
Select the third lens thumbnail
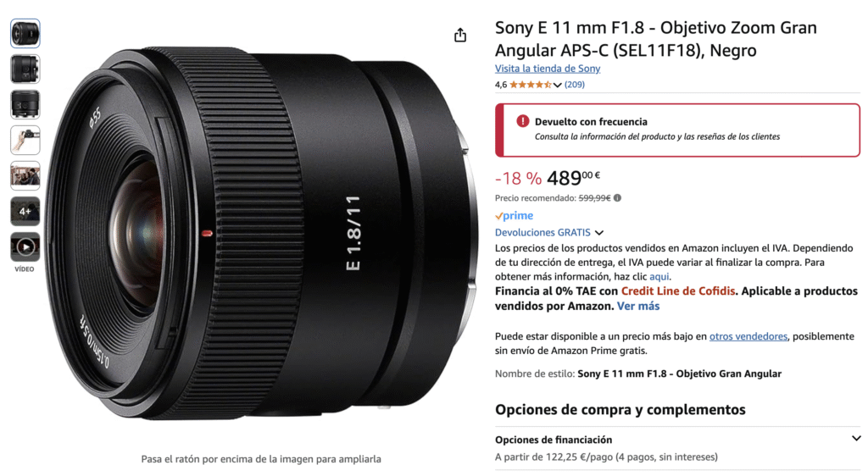25,104
